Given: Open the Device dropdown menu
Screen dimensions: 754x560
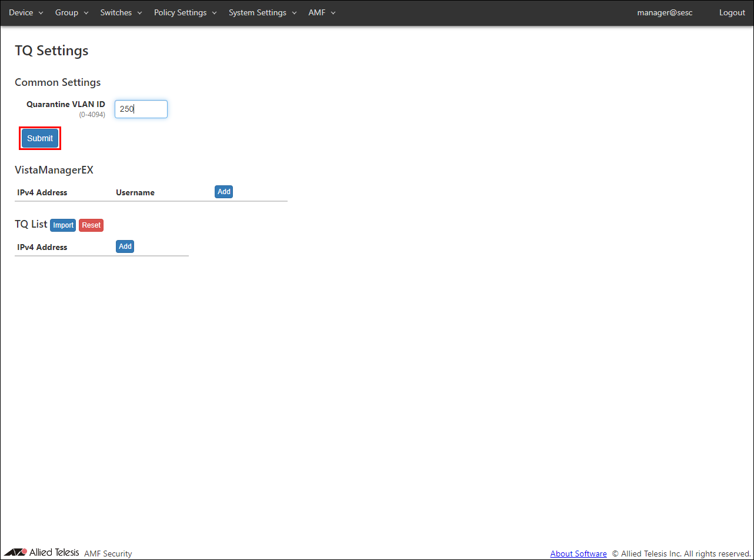Looking at the screenshot, I should [26, 12].
